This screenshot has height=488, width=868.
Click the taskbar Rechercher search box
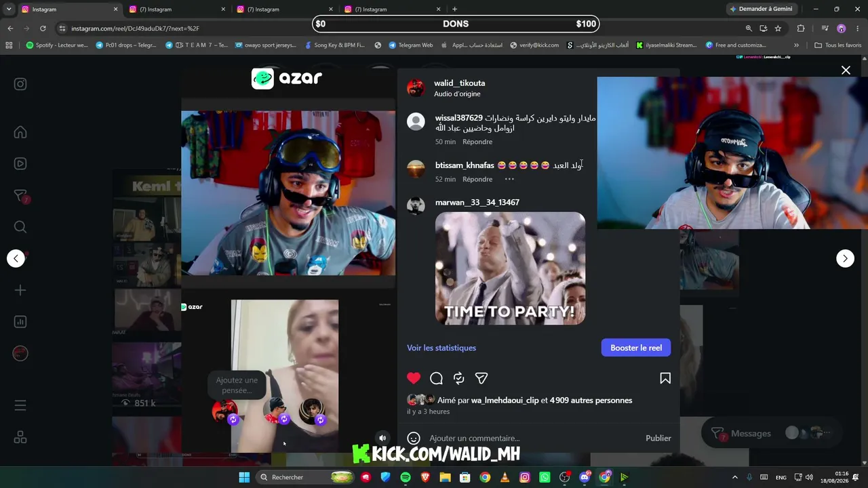point(306,477)
